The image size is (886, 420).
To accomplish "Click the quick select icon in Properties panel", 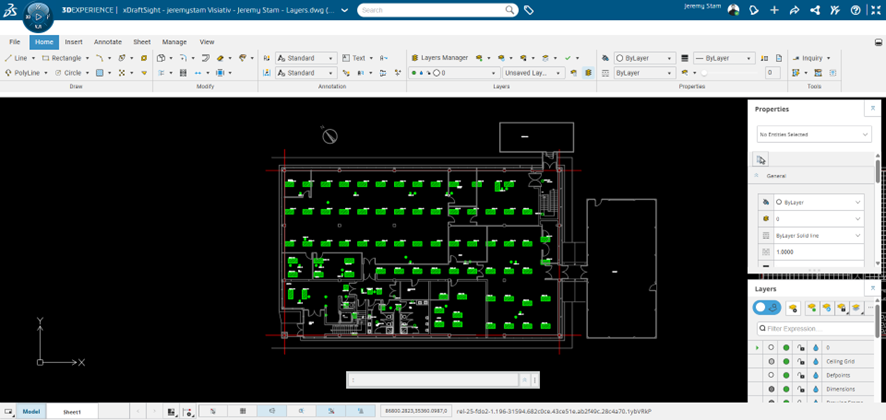I will pyautogui.click(x=761, y=160).
